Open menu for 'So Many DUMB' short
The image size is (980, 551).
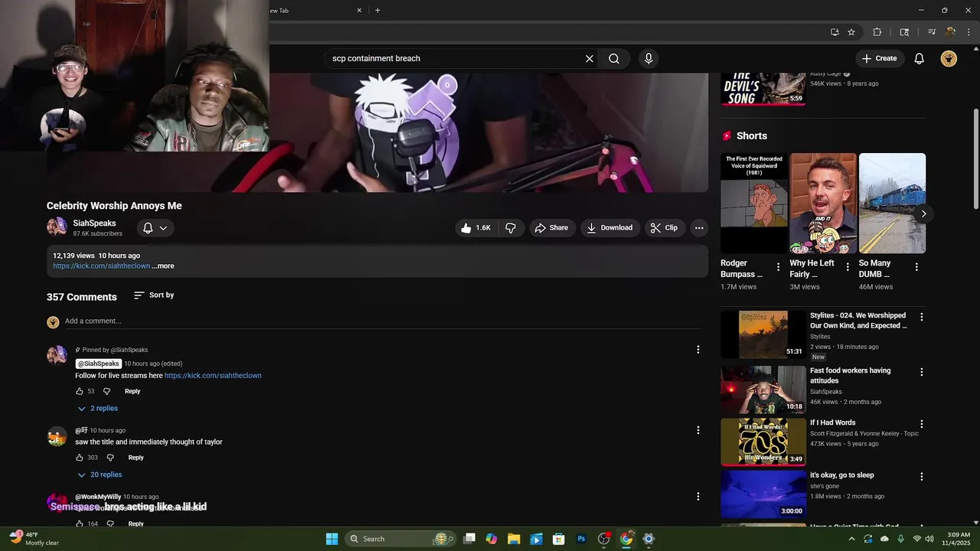(916, 267)
